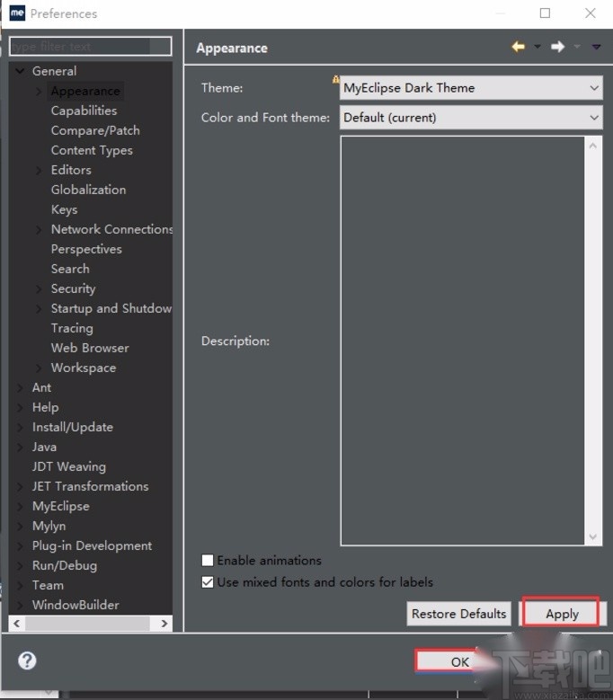Enable animations checkbox
Image resolution: width=613 pixels, height=700 pixels.
[x=208, y=560]
